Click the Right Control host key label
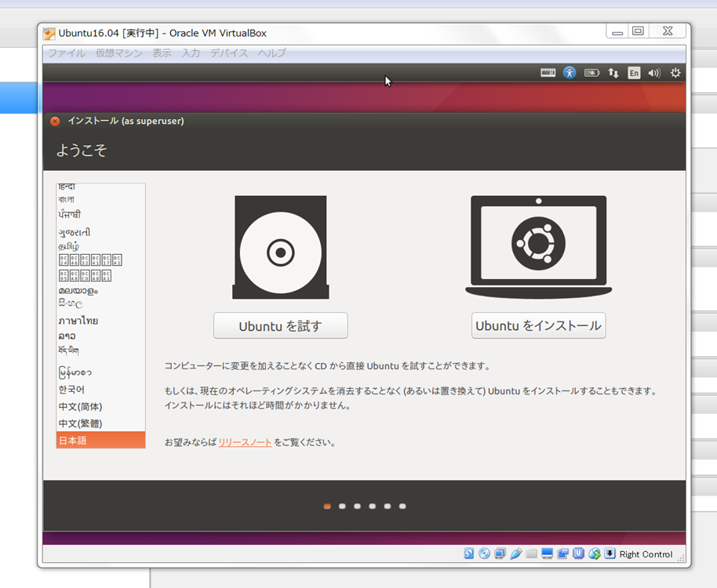The image size is (717, 588). tap(646, 554)
